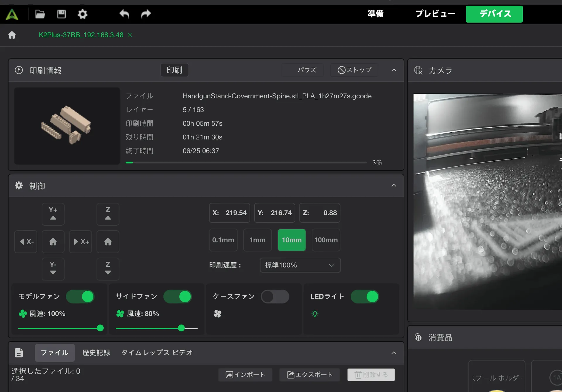Screen dimensions: 562x392
Task: Click the インポート button
Action: click(x=245, y=375)
